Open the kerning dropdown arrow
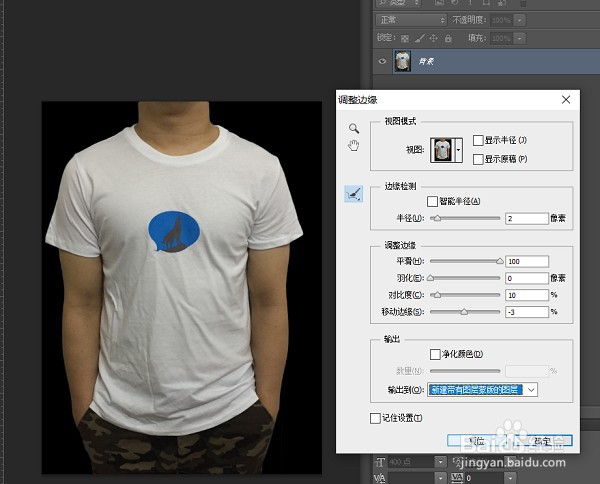The height and width of the screenshot is (484, 600). tap(441, 478)
